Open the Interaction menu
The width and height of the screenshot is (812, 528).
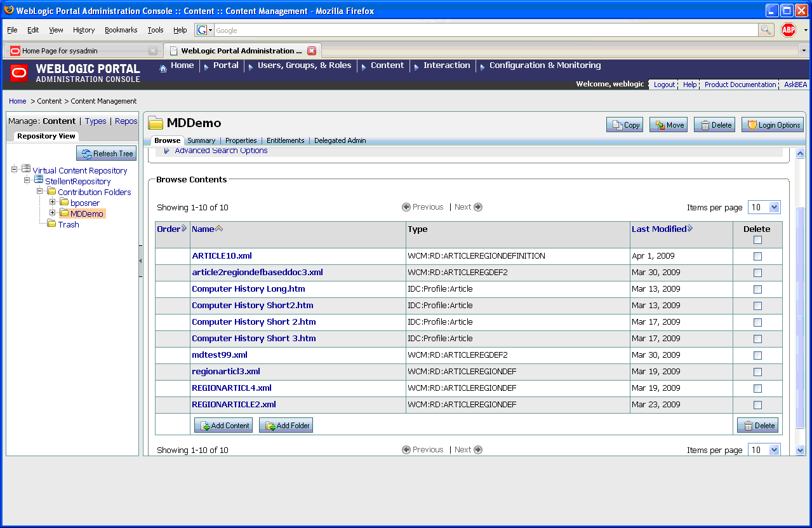click(447, 65)
